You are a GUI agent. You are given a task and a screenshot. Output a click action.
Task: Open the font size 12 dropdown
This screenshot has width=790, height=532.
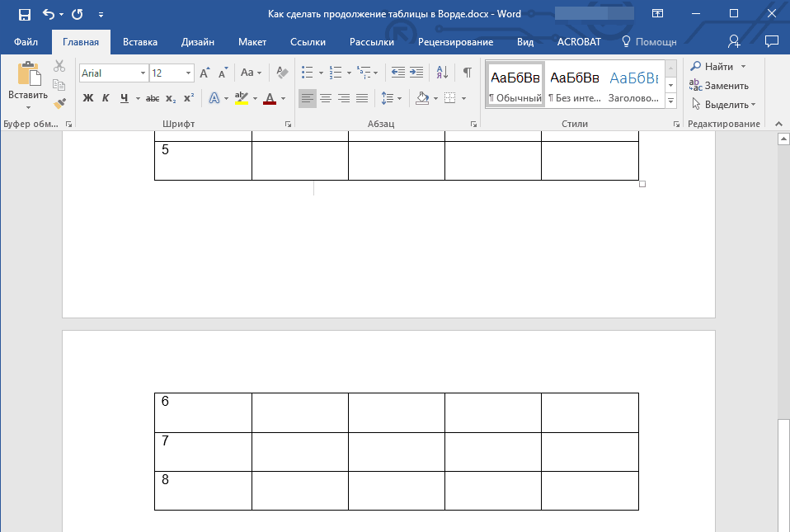(x=189, y=73)
